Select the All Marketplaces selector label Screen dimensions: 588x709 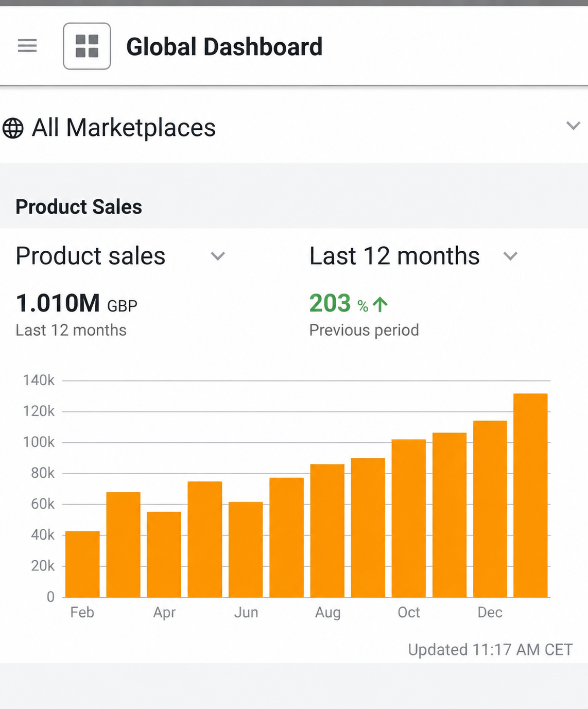point(124,128)
